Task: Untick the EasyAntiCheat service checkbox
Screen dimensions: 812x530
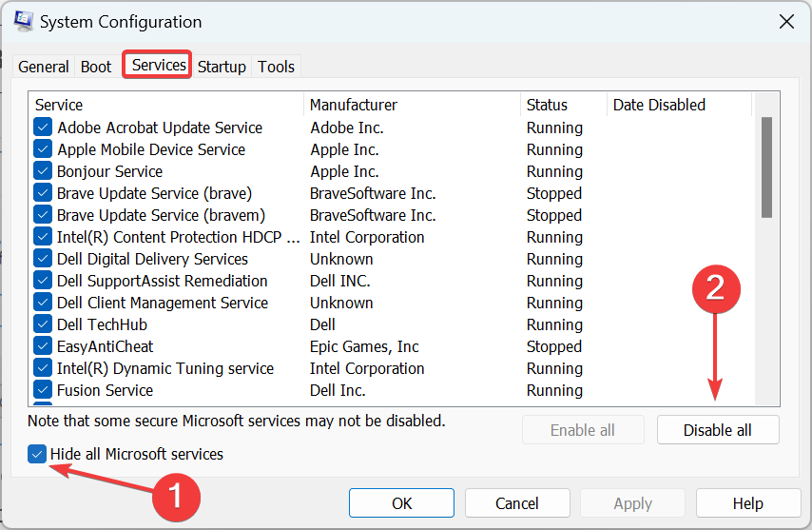Action: [43, 346]
